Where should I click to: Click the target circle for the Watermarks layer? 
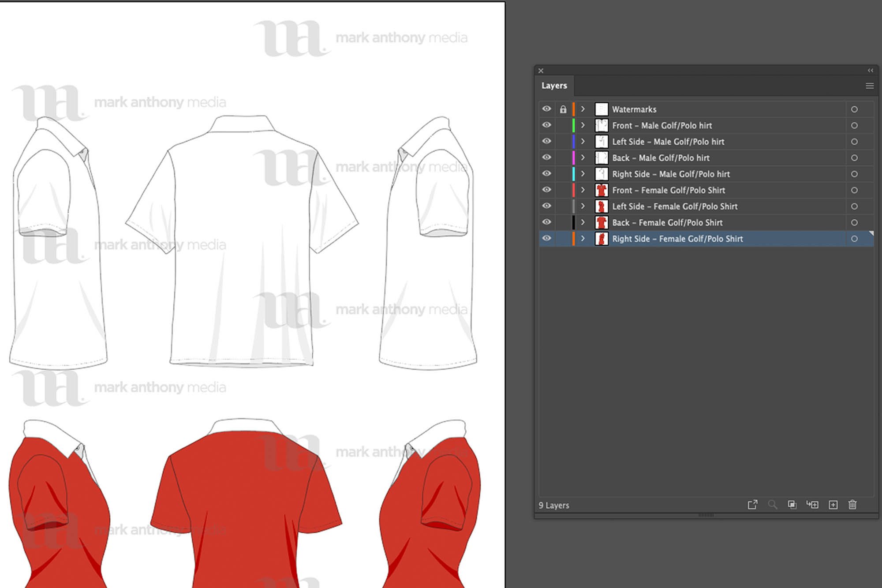tap(855, 109)
